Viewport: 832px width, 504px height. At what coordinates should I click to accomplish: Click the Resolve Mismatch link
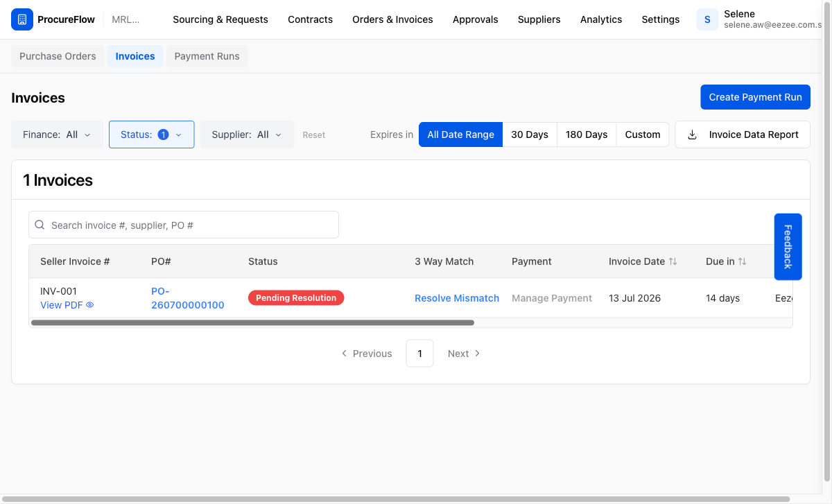457,298
